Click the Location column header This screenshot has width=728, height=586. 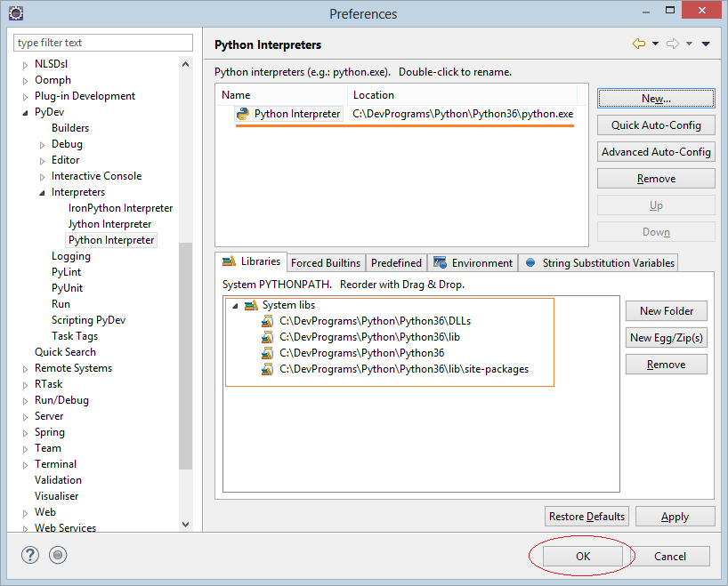click(462, 95)
